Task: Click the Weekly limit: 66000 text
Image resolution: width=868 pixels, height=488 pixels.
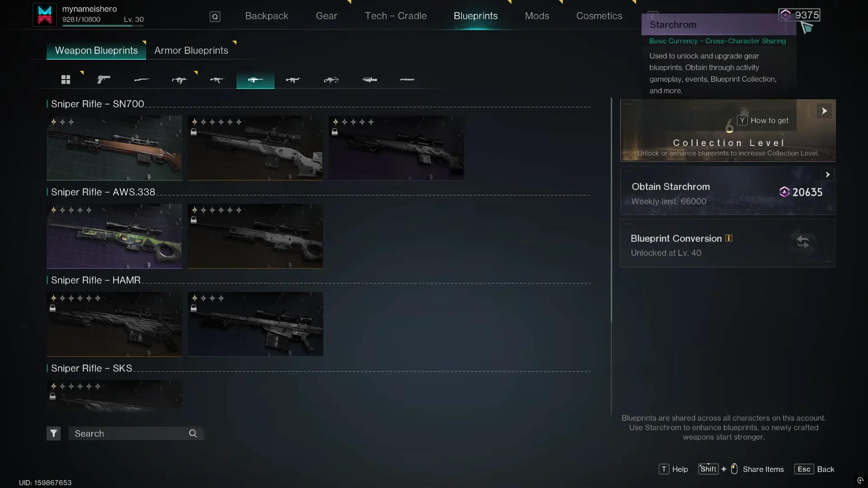Action: point(669,201)
